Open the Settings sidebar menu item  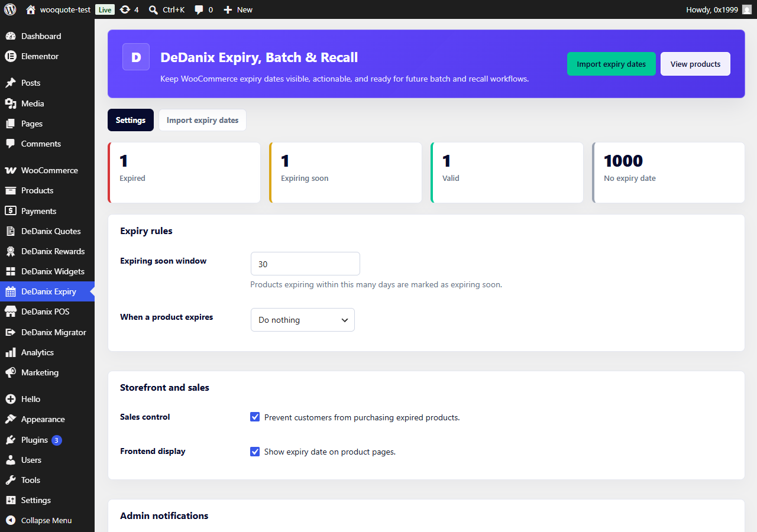tap(47, 500)
